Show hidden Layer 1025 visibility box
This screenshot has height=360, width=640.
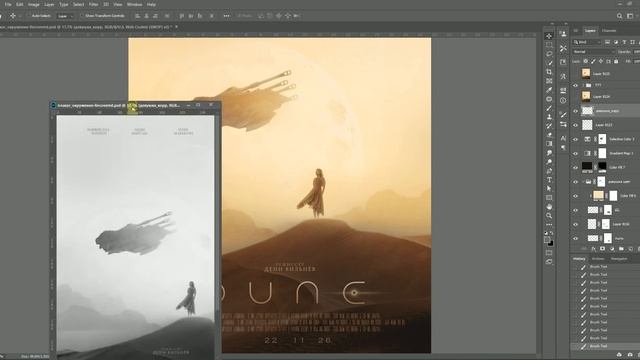point(576,74)
